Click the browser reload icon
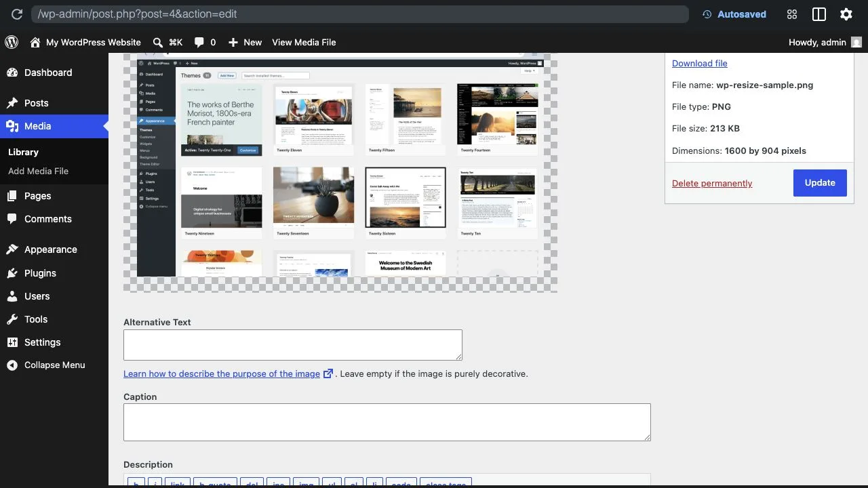 [17, 14]
